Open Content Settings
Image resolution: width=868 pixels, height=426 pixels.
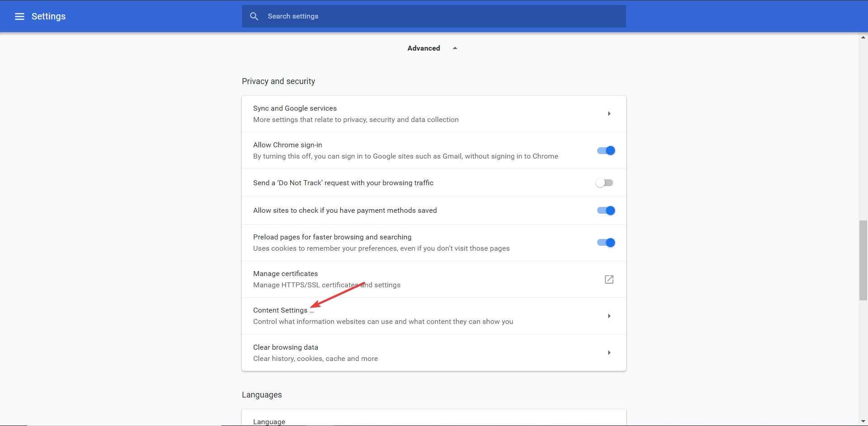tap(434, 316)
